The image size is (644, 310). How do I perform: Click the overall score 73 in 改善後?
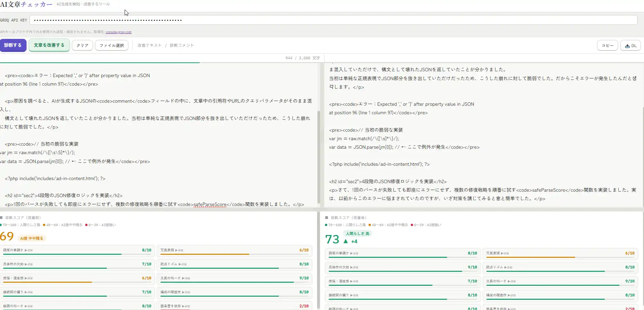coord(332,239)
